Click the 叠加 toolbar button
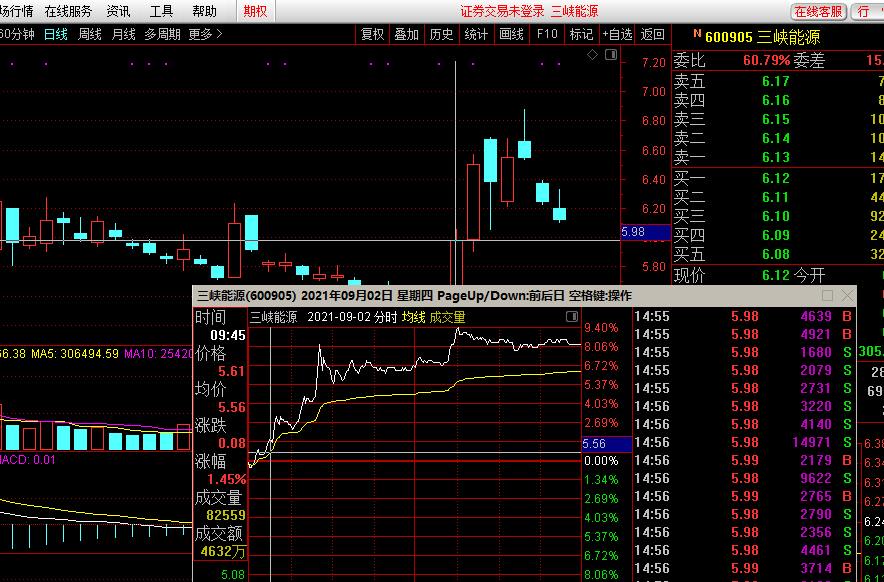Image resolution: width=884 pixels, height=582 pixels. pyautogui.click(x=406, y=34)
